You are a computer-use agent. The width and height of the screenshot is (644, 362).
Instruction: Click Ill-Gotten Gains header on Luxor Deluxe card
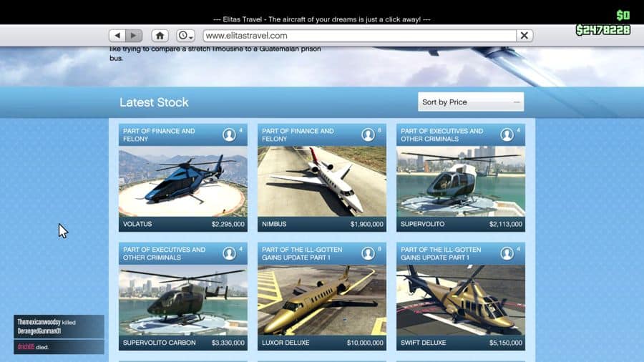302,253
